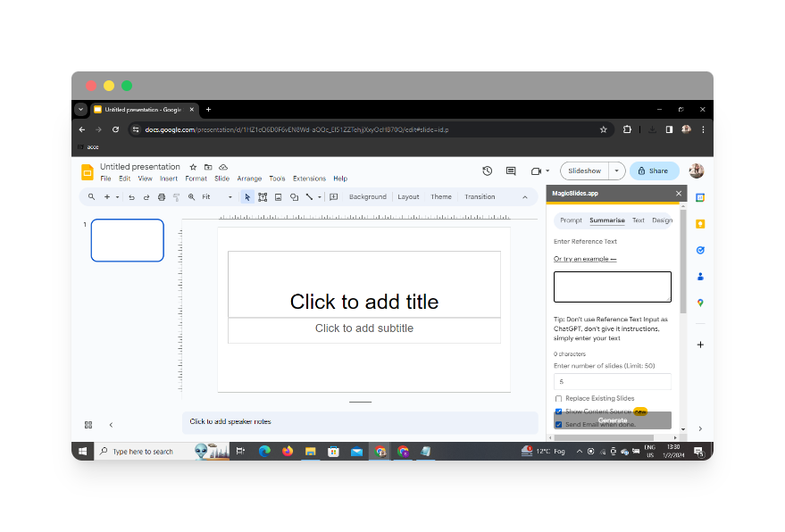The width and height of the screenshot is (785, 532).
Task: Click the Add comment toolbar icon
Action: (x=334, y=197)
